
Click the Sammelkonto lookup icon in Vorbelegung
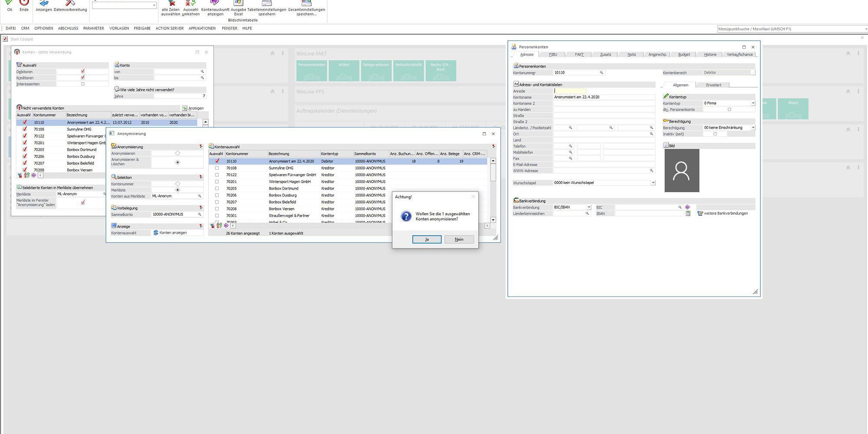(x=200, y=214)
